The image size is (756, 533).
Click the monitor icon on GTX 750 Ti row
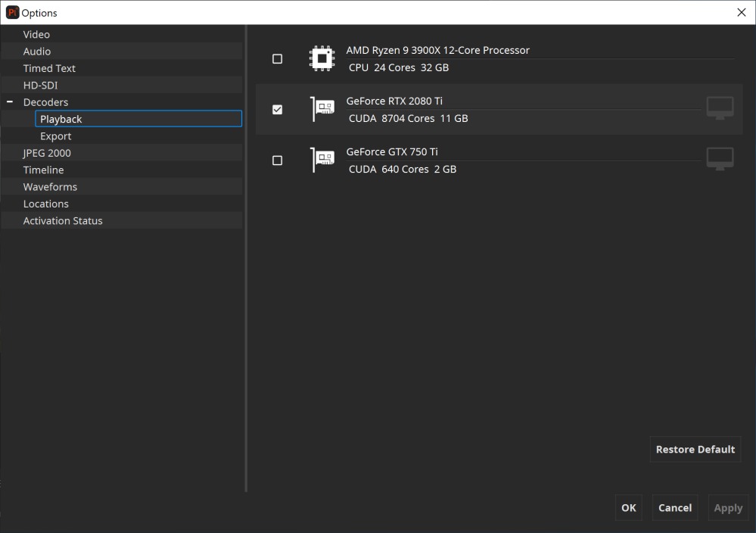point(719,159)
